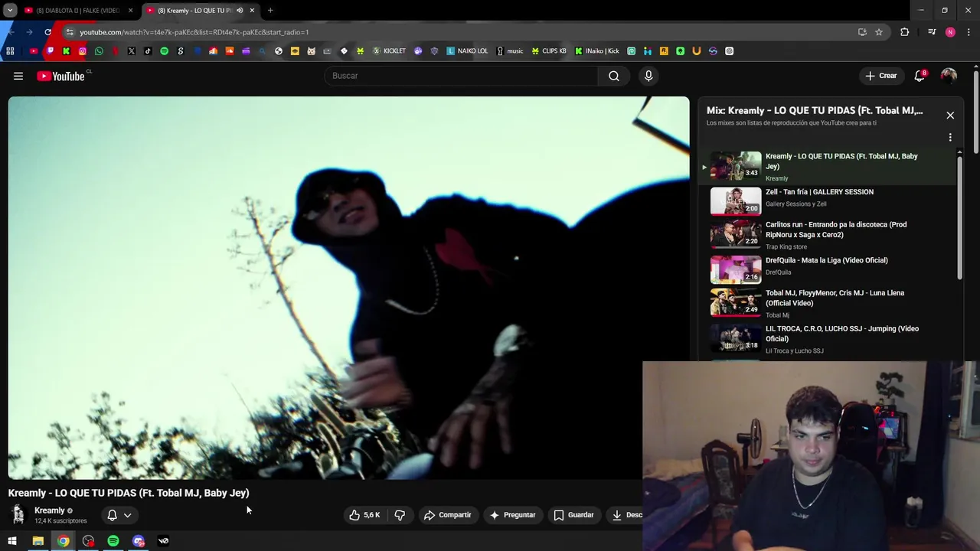The image size is (980, 551).
Task: Open the Chrome extensions puzzle icon
Action: [x=905, y=32]
